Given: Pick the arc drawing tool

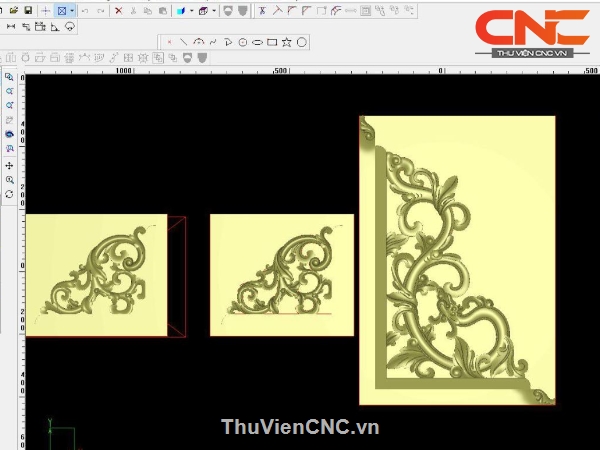Looking at the screenshot, I should pos(199,42).
